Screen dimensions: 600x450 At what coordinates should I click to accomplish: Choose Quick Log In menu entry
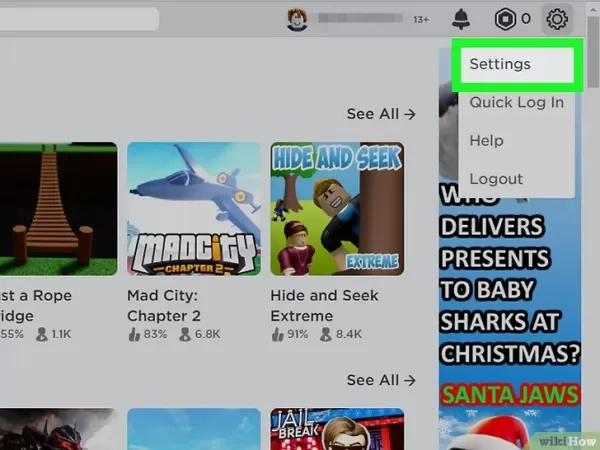[x=517, y=103]
